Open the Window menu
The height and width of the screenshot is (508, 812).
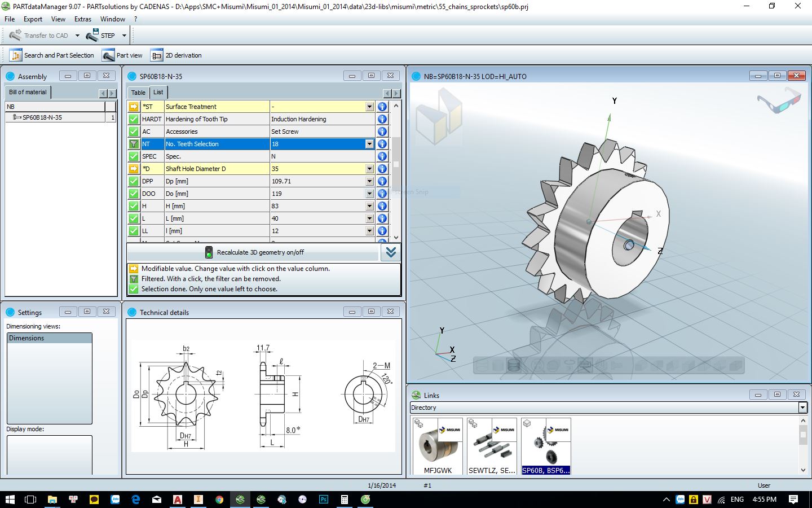tap(113, 19)
